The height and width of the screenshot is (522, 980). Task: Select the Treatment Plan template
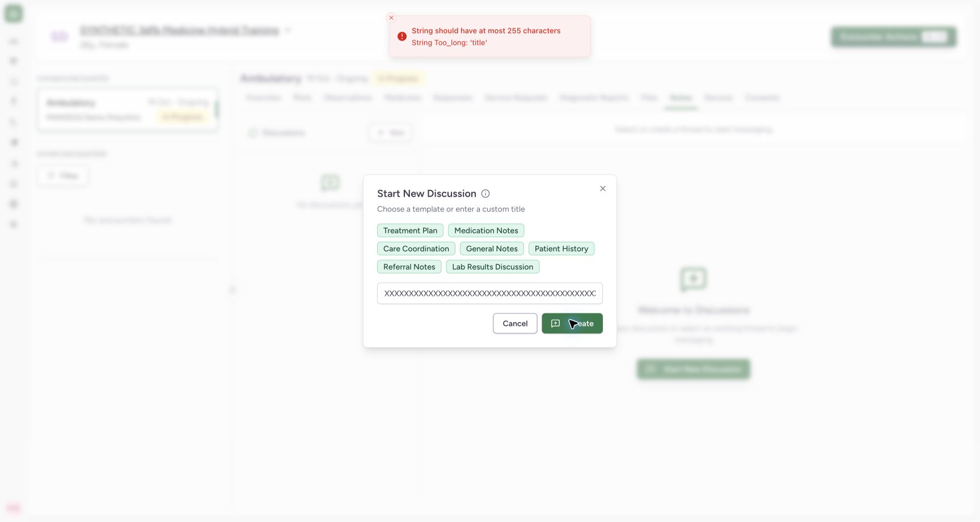(x=410, y=231)
